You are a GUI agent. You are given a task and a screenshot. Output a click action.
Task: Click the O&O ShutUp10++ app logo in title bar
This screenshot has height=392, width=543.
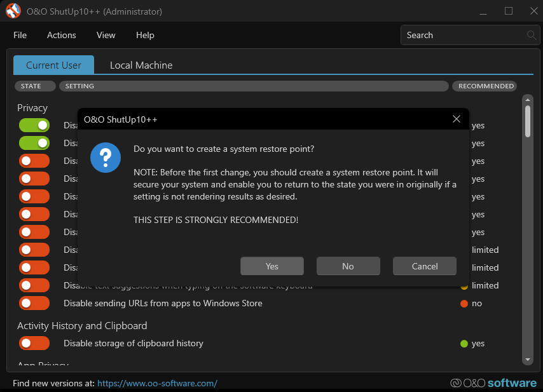tap(13, 11)
